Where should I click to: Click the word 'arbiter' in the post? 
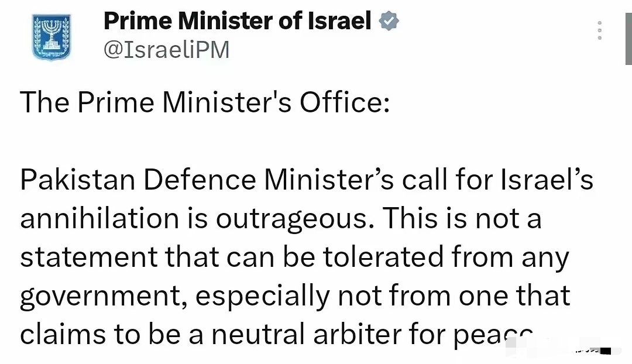pyautogui.click(x=358, y=334)
